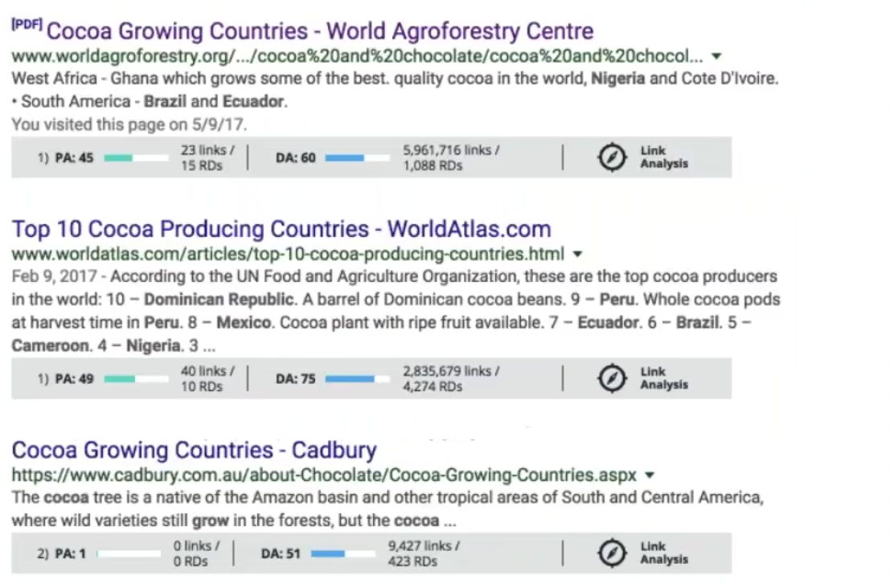Open Cocoa Growing Countries World Agroforestry Centre link

tap(320, 31)
